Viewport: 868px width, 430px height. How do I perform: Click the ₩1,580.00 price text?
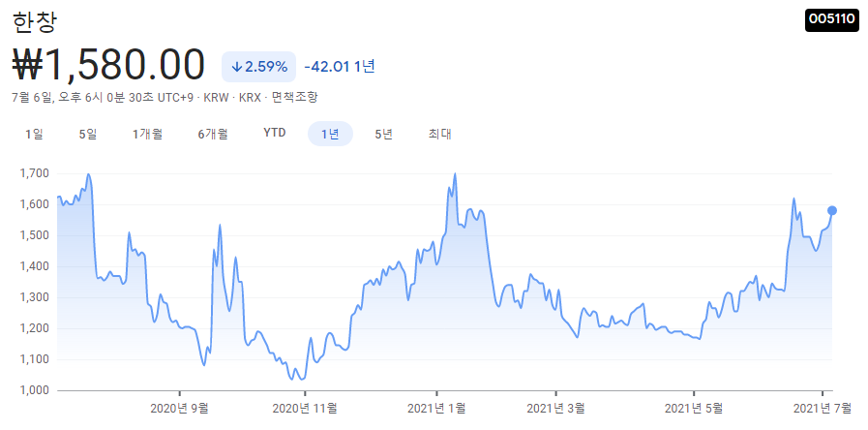point(108,66)
